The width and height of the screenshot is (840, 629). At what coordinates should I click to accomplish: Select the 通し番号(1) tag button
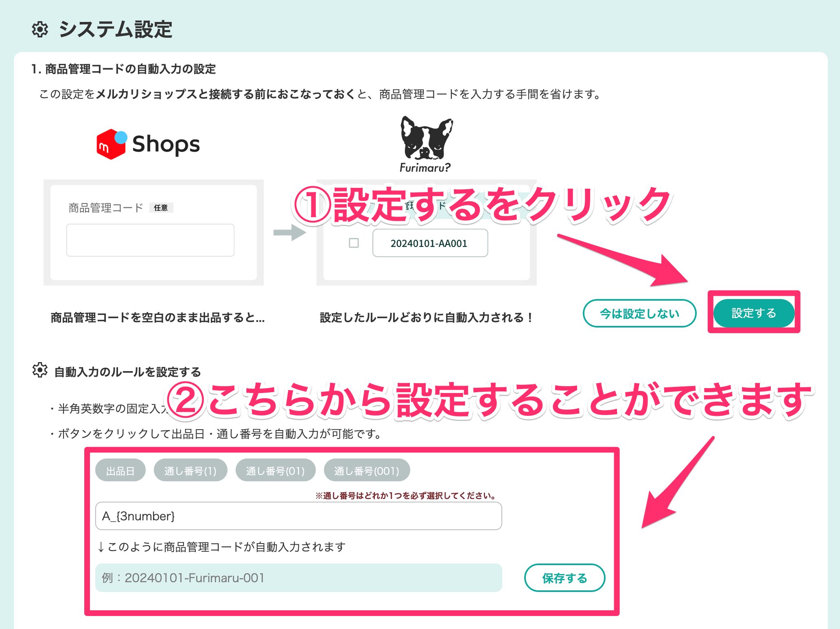(190, 471)
